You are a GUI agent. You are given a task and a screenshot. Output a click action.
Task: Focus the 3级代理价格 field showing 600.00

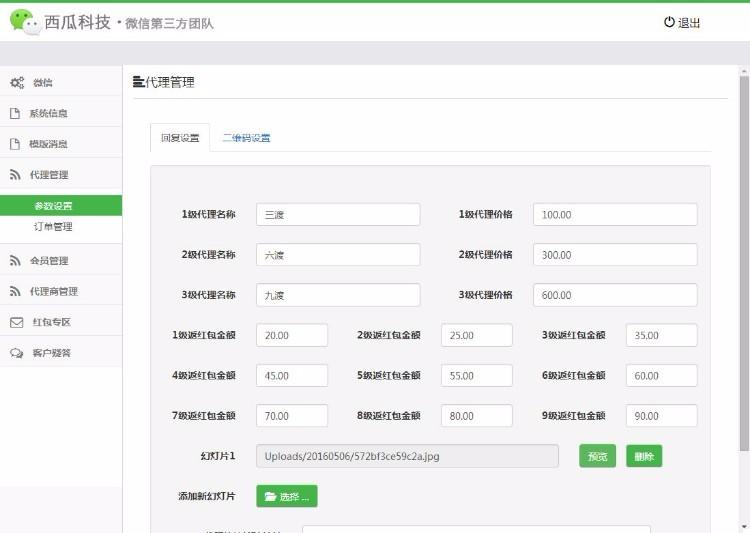615,295
